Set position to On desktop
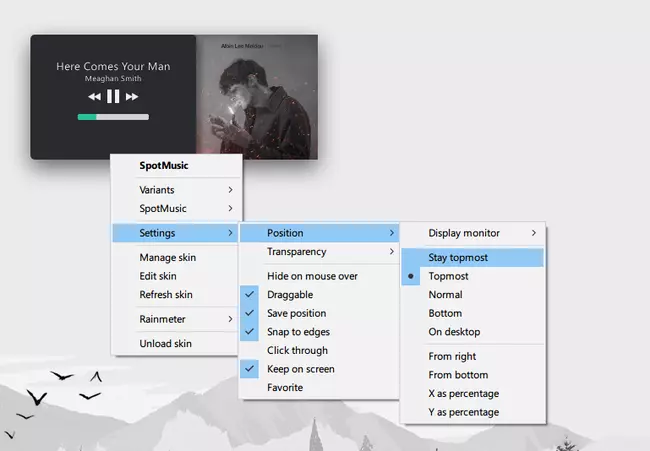This screenshot has width=650, height=451. pos(454,332)
